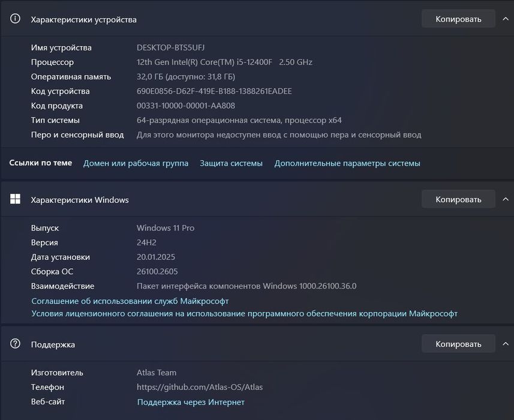Click the question mark icon beside Поддержка
Screen dimensions: 514x420
click(x=15, y=344)
